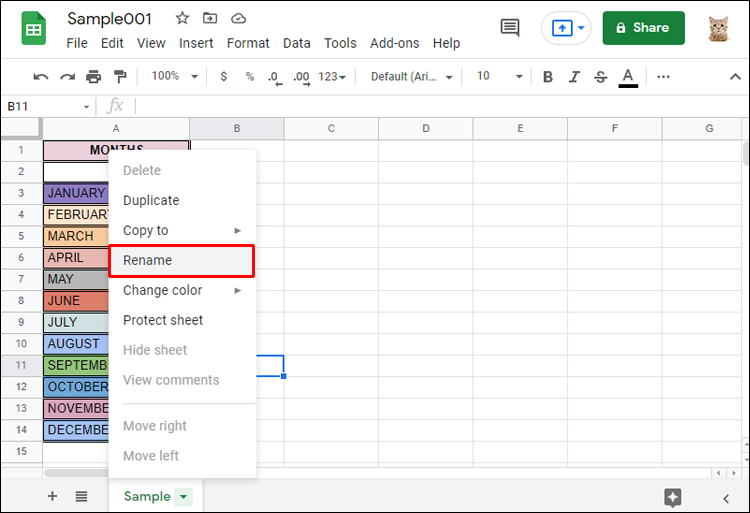
Task: Select the paint format tool
Action: pos(120,76)
